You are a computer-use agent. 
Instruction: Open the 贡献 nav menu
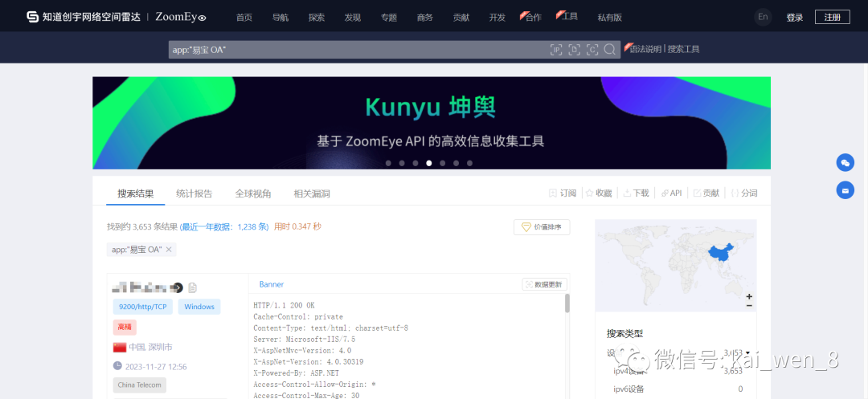461,17
